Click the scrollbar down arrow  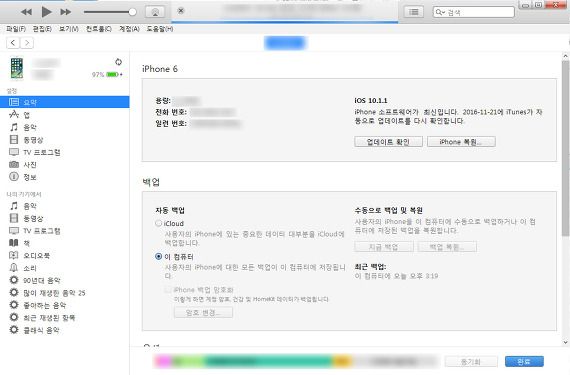565,342
